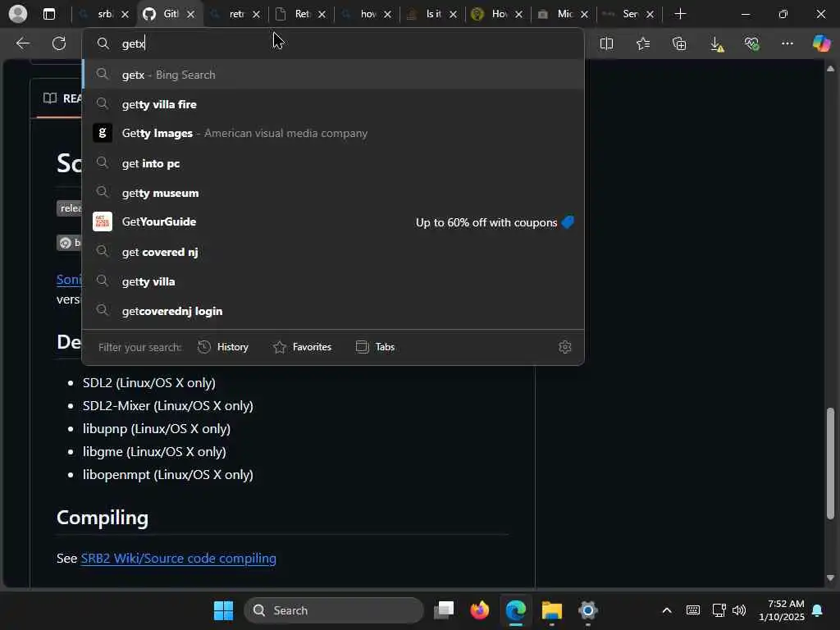Show hidden system tray icons

tap(666, 610)
